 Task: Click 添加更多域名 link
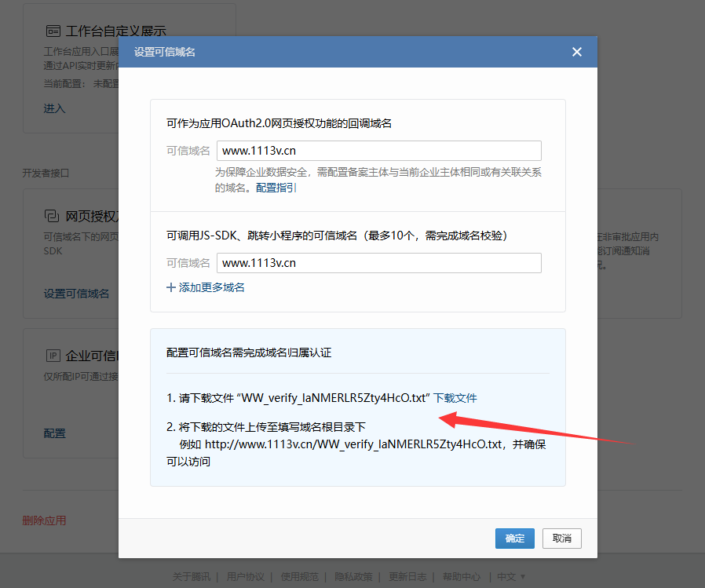point(211,287)
